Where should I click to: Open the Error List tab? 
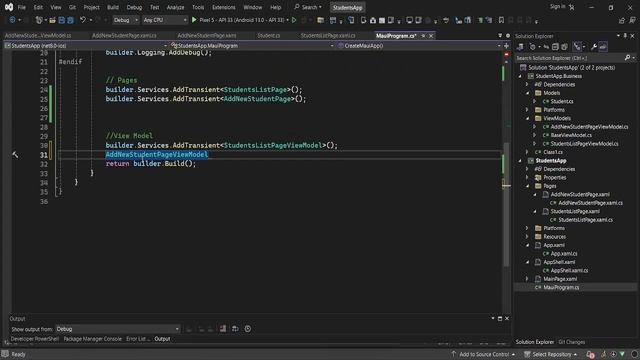tap(138, 339)
